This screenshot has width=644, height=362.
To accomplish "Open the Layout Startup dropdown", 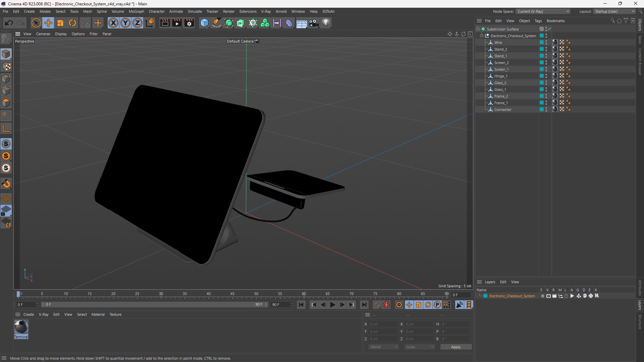I will (x=615, y=11).
